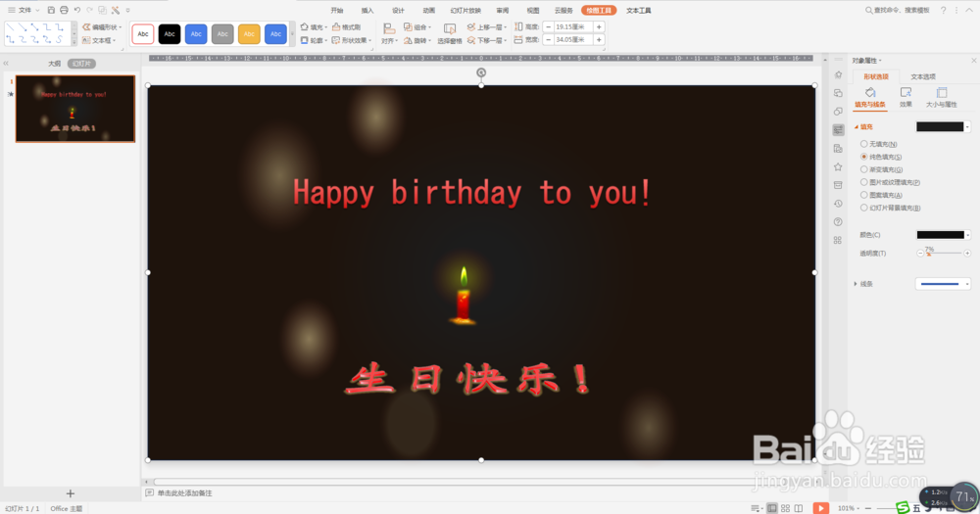Open the 颜色(C) black color swatch
980x514 pixels.
[941, 235]
